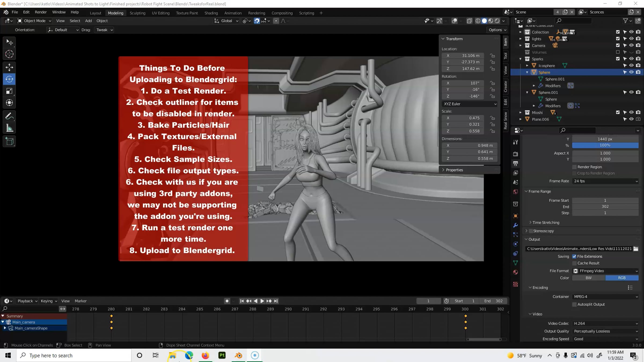Open the Frame Rate 24 fps dropdown
The height and width of the screenshot is (362, 644).
click(x=605, y=181)
